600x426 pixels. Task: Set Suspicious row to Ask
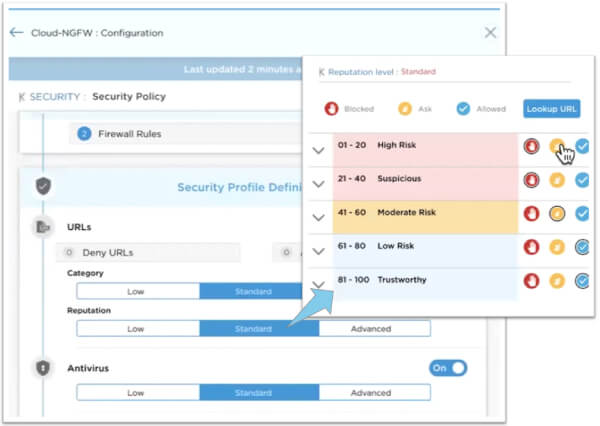(557, 180)
